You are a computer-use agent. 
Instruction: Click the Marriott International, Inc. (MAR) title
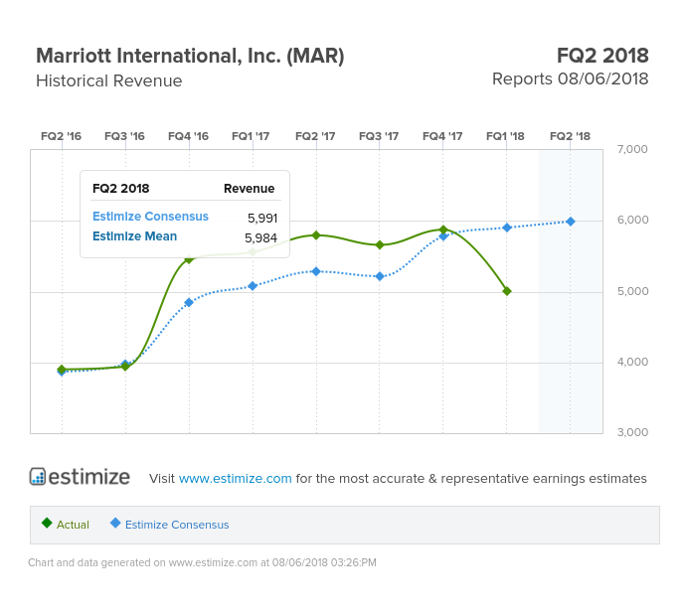point(190,56)
